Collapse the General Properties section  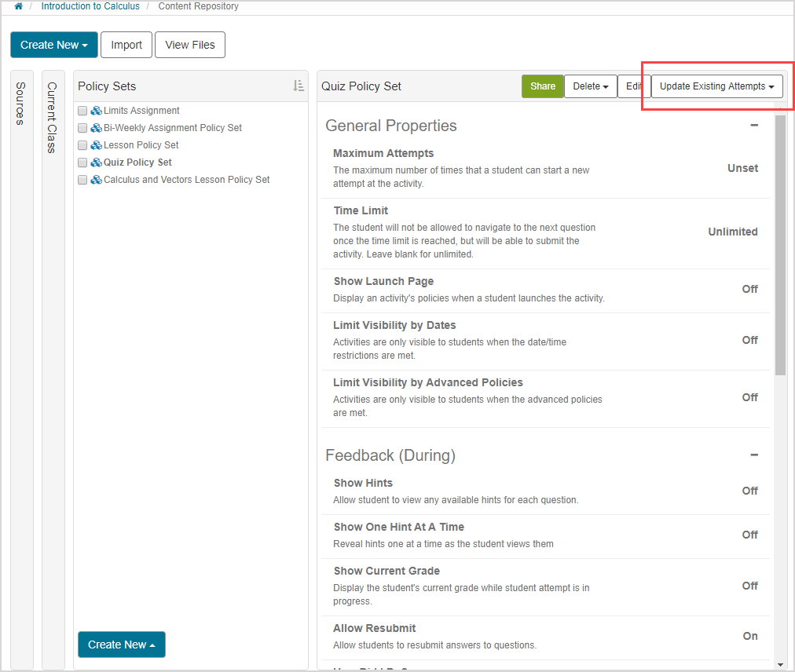pos(753,126)
